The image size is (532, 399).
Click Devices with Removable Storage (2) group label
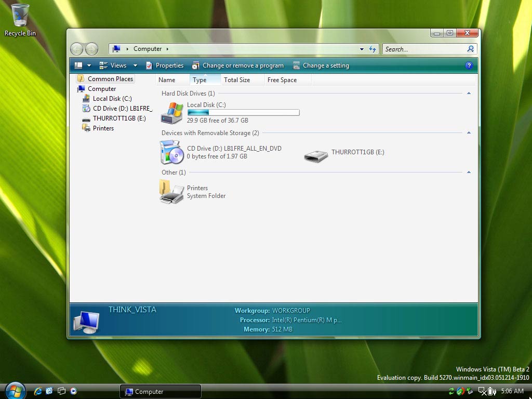coord(210,133)
